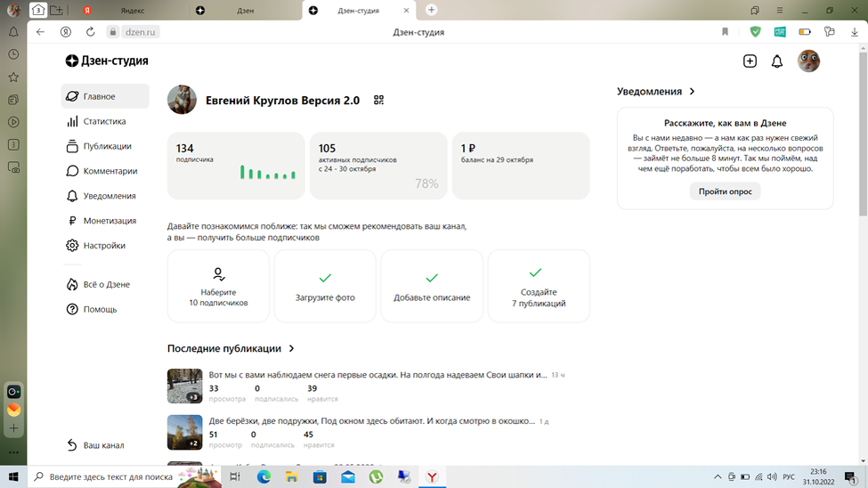The image size is (868, 488).
Task: Expand the Уведомления panel chevron
Action: click(692, 92)
